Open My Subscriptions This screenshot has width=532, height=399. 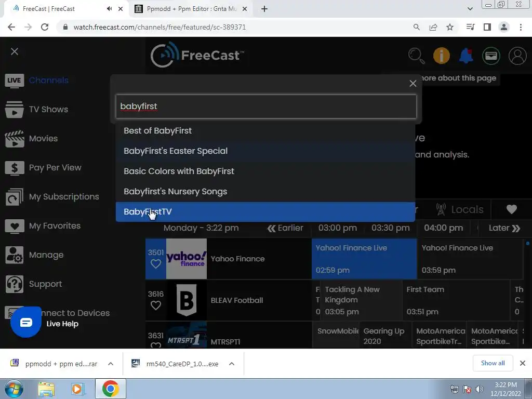point(64,197)
